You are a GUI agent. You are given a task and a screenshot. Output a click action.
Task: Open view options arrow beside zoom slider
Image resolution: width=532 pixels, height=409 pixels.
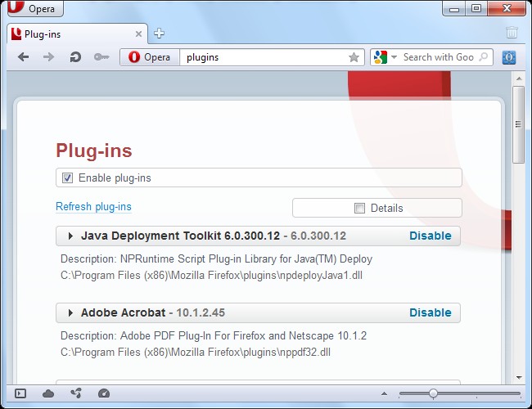tap(384, 393)
